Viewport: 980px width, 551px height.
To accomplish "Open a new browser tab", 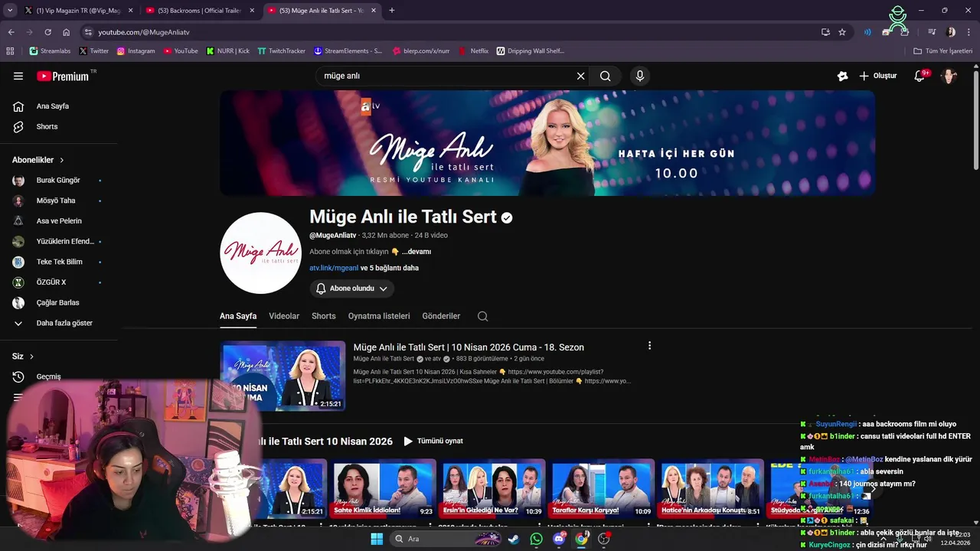I will [392, 11].
